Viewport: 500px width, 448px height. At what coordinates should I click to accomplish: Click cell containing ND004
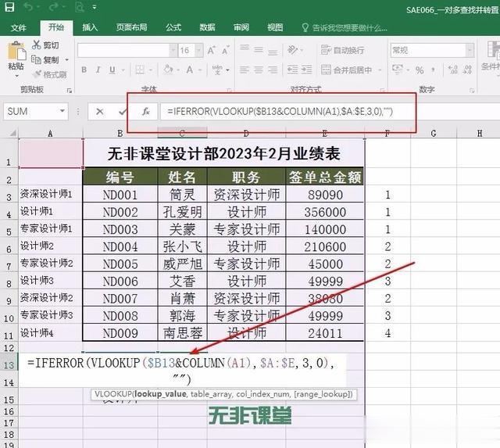pyautogui.click(x=120, y=246)
